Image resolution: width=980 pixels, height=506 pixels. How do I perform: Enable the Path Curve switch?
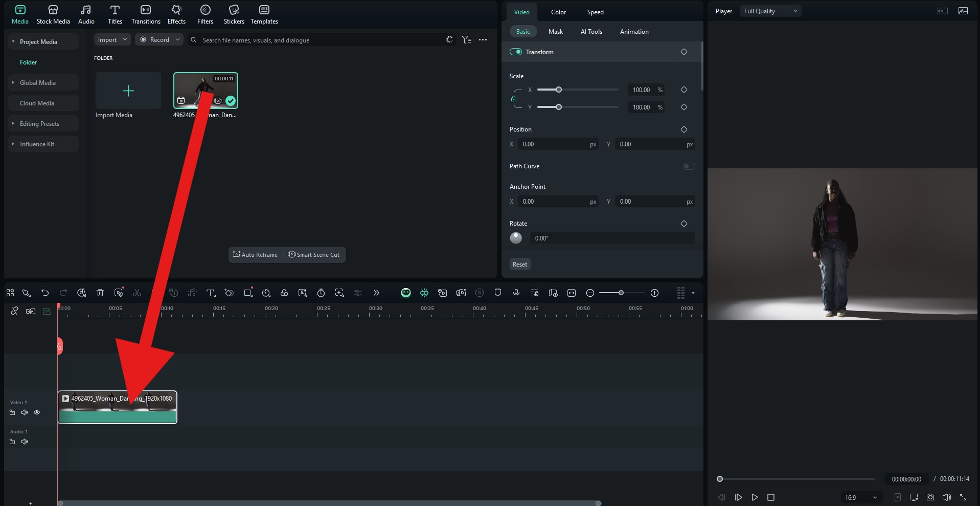coord(689,166)
